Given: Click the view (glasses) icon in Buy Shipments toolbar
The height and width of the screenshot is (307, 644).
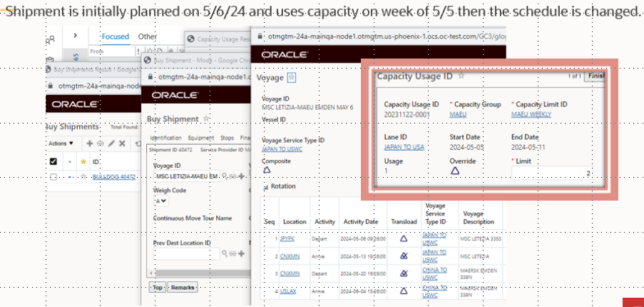Looking at the screenshot, I should (101, 144).
